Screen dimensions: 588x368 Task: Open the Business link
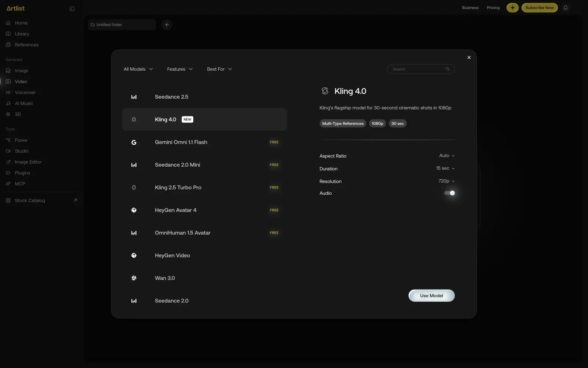tap(470, 8)
